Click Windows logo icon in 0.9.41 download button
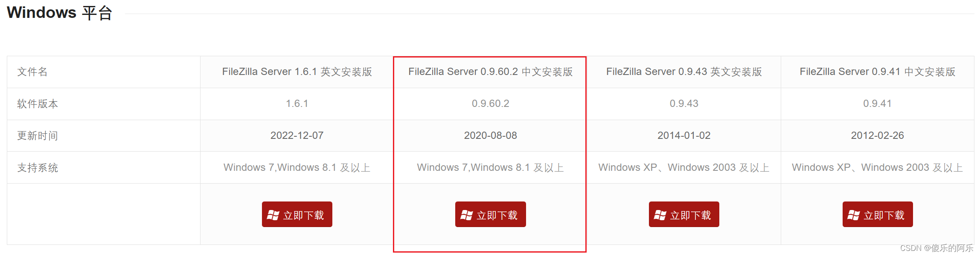980x256 pixels. tap(853, 215)
